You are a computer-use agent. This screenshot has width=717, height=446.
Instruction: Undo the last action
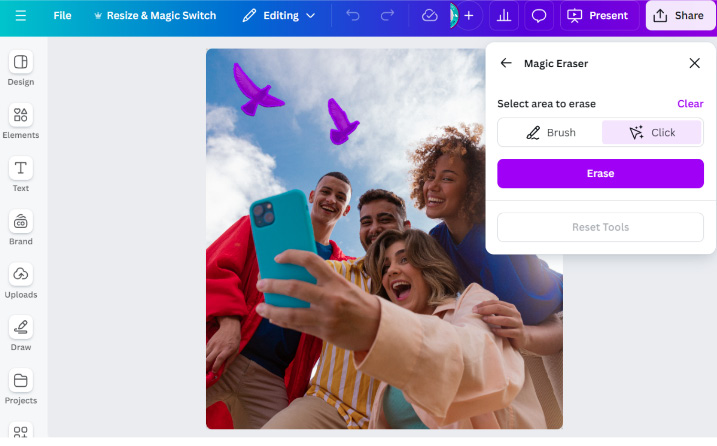pyautogui.click(x=353, y=16)
